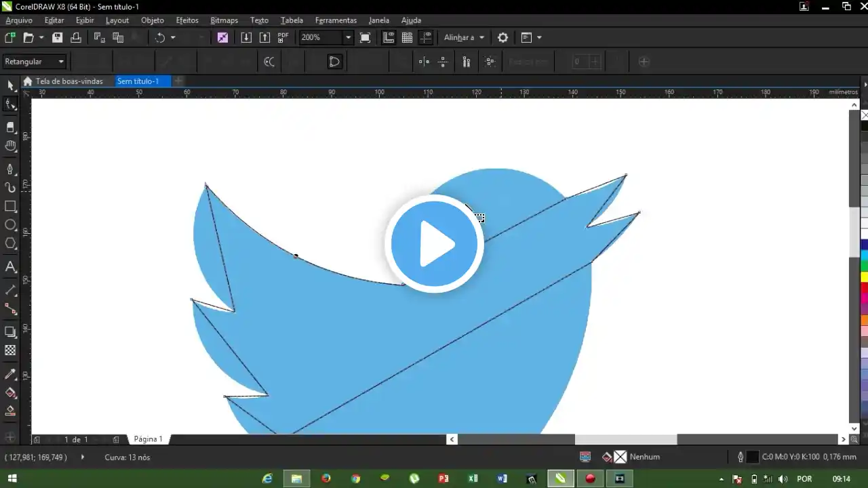Select the Pick tool in toolbox
This screenshot has height=488, width=868.
click(x=10, y=85)
